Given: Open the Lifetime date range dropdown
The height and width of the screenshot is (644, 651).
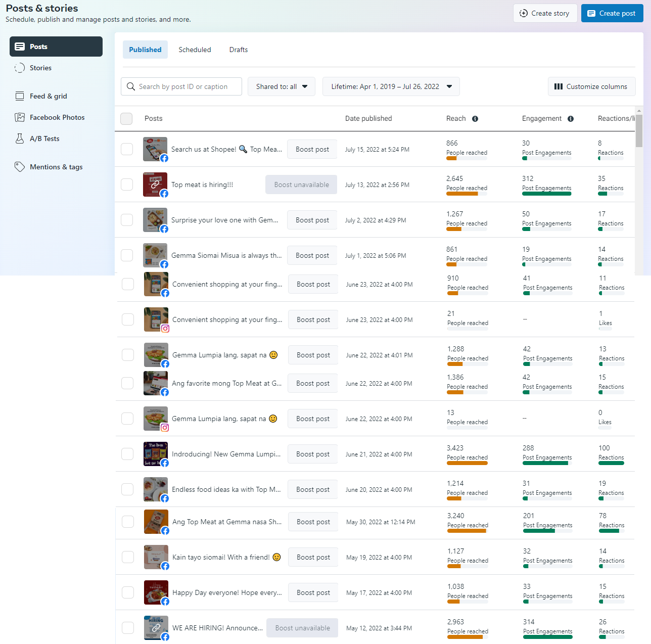Looking at the screenshot, I should pos(391,86).
